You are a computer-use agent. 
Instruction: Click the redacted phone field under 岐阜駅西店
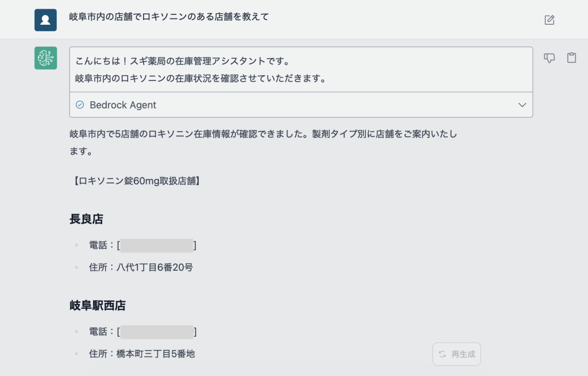point(156,331)
